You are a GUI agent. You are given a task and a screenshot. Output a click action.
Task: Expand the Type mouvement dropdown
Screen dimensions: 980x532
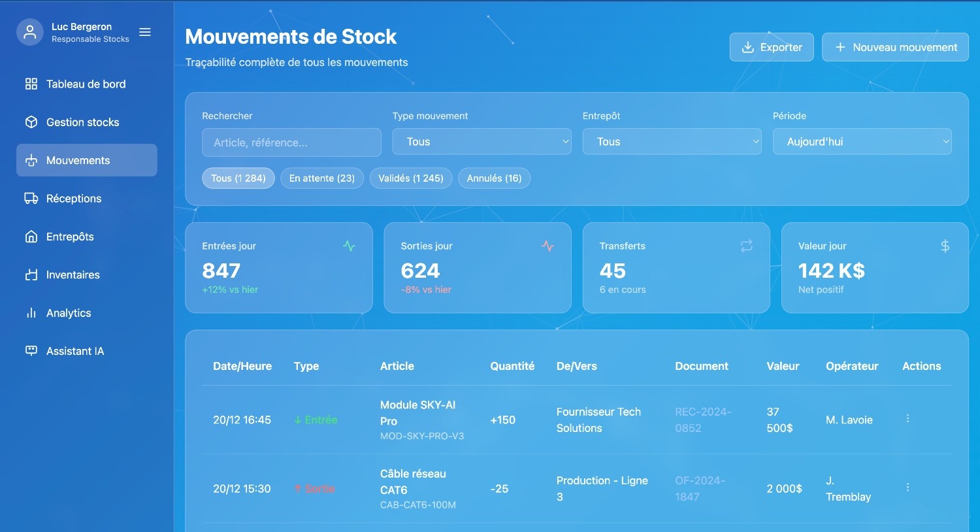[x=482, y=142]
